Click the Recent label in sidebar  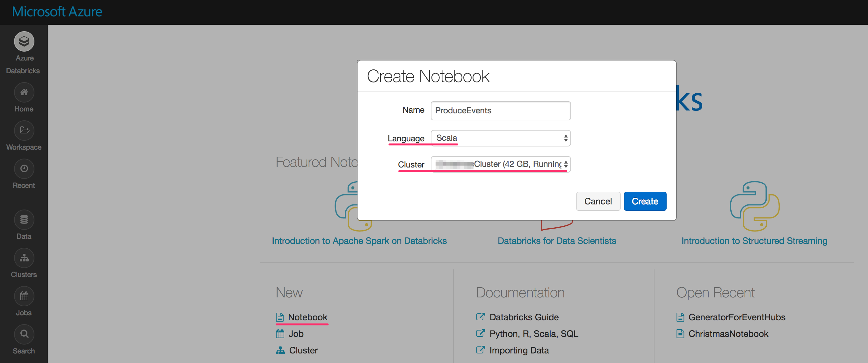24,185
